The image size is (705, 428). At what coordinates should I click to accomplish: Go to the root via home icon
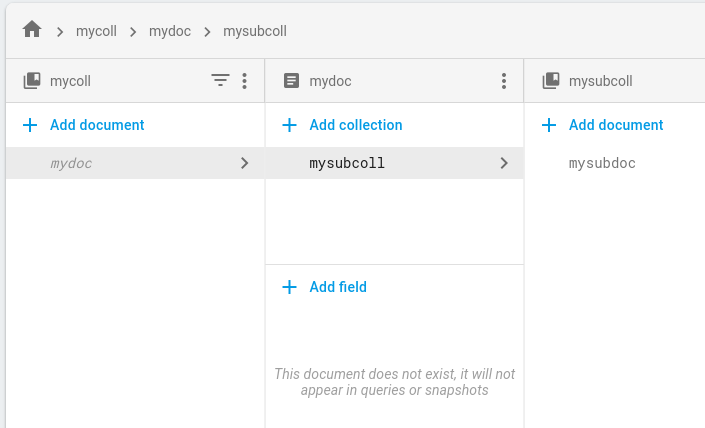click(x=32, y=30)
